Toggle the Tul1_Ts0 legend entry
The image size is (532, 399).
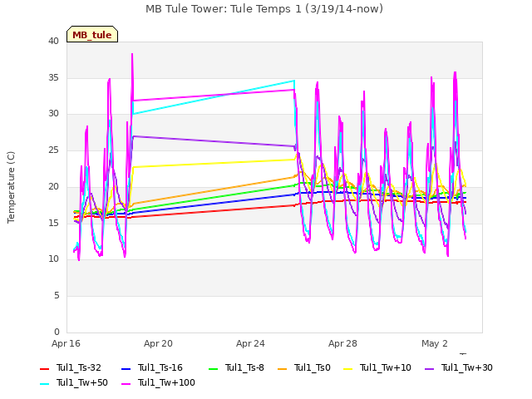point(304,367)
